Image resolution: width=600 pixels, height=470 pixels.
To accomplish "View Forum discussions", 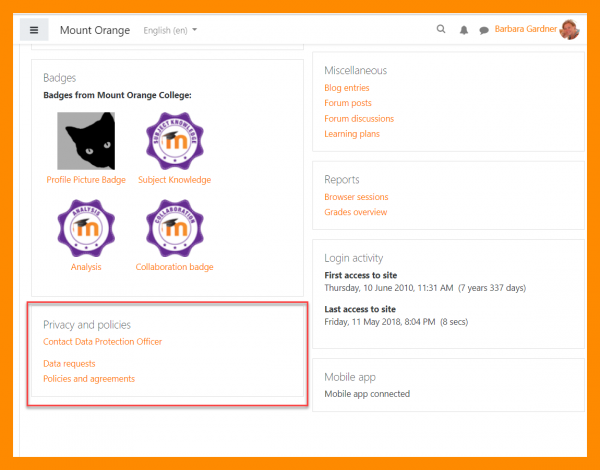I will click(x=359, y=119).
